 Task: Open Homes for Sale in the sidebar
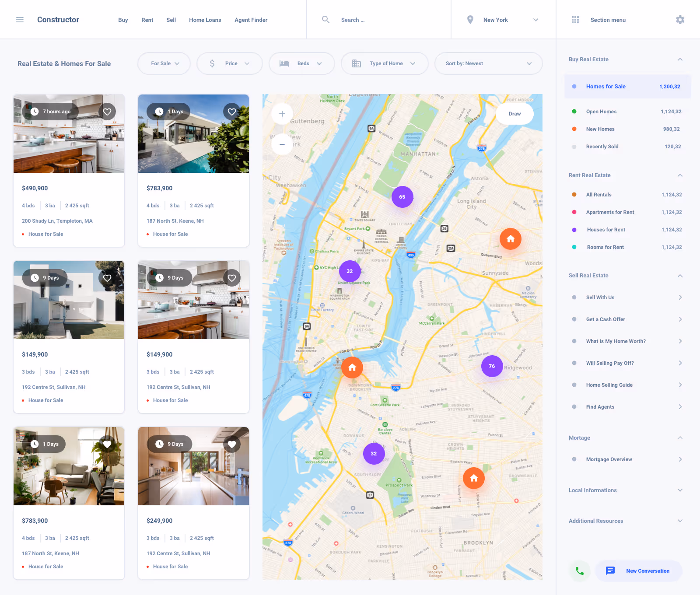tap(605, 86)
